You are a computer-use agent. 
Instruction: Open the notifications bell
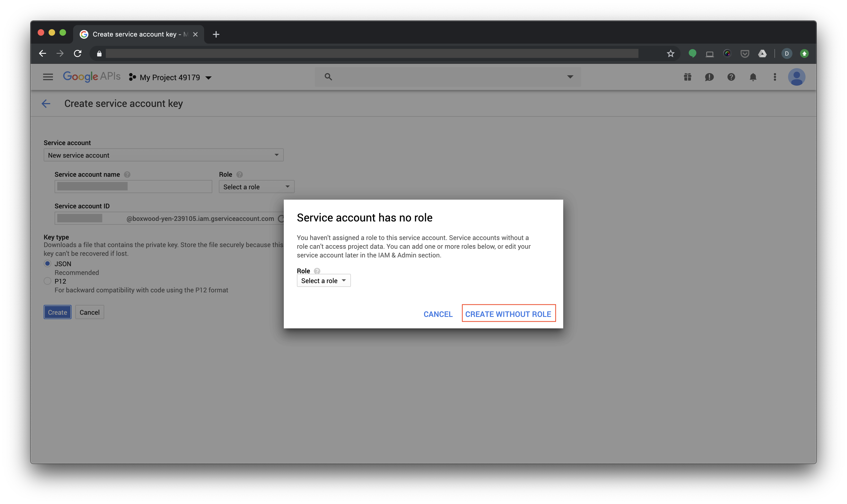click(x=753, y=77)
